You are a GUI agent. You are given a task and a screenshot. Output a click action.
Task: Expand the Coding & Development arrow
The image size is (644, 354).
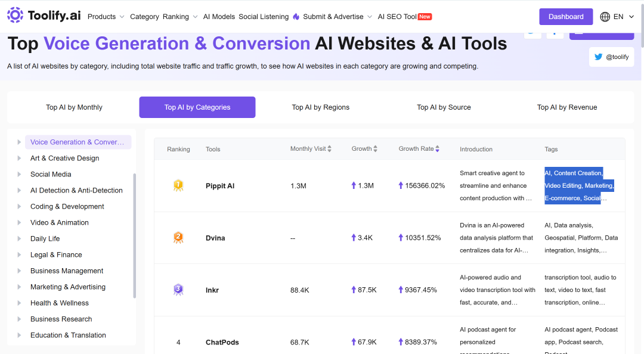tap(19, 206)
